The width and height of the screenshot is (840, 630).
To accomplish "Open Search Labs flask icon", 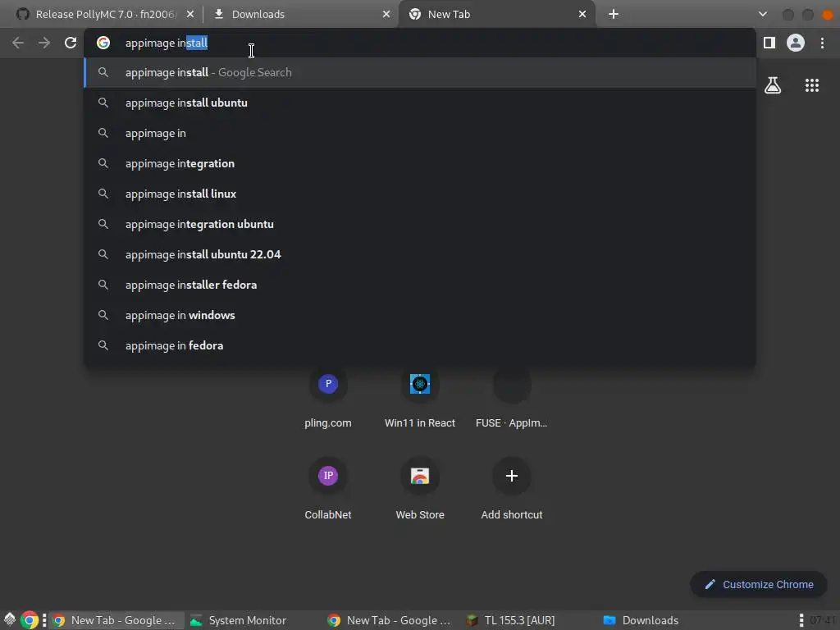I will [x=773, y=85].
